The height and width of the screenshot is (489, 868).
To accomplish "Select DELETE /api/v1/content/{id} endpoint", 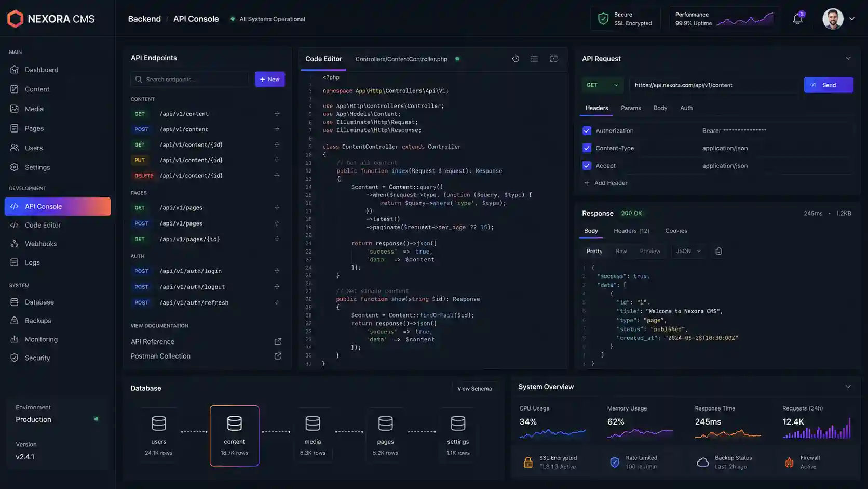I will click(207, 176).
